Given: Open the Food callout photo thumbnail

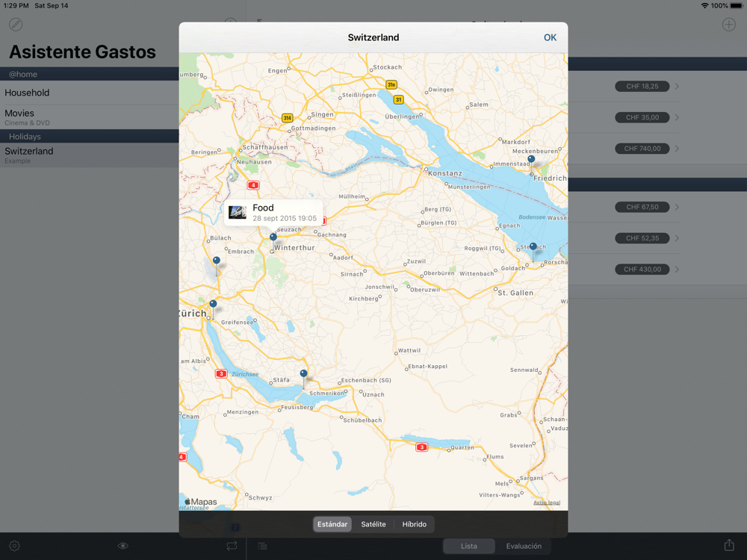Looking at the screenshot, I should [238, 212].
